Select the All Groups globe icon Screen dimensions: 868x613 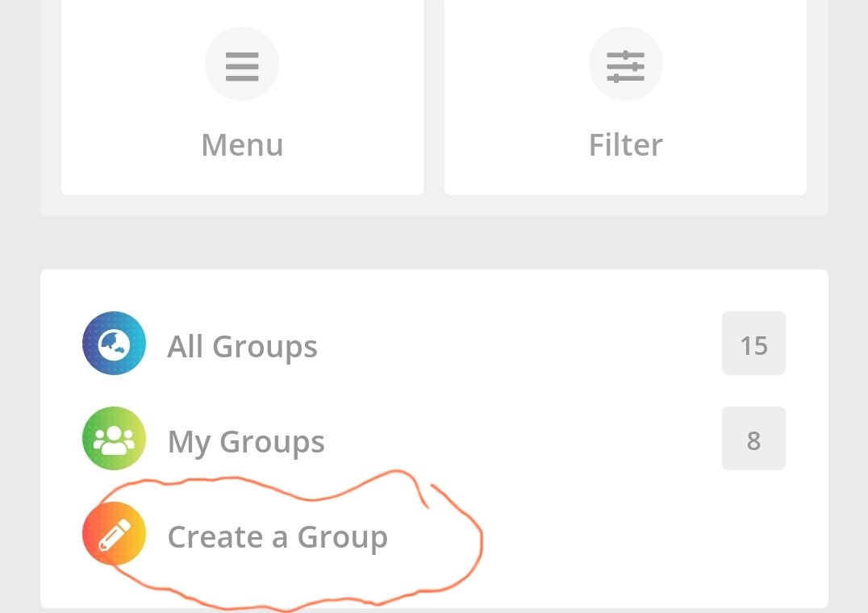114,343
